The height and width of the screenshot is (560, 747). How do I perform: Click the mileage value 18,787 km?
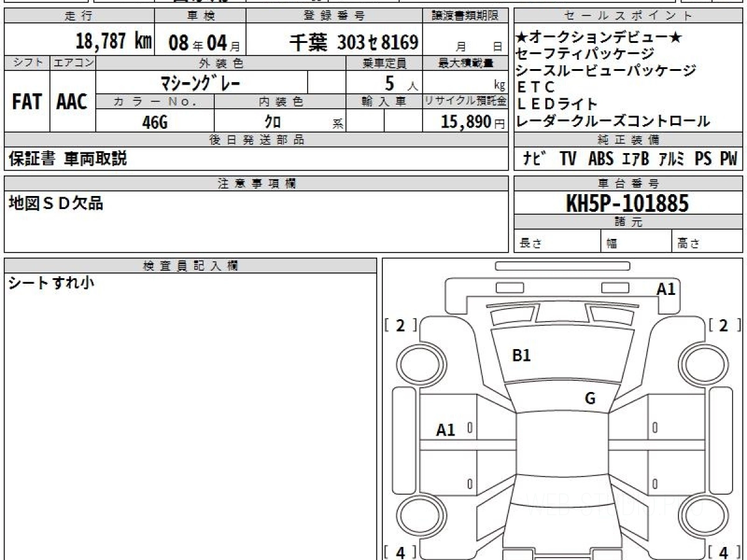(x=113, y=42)
